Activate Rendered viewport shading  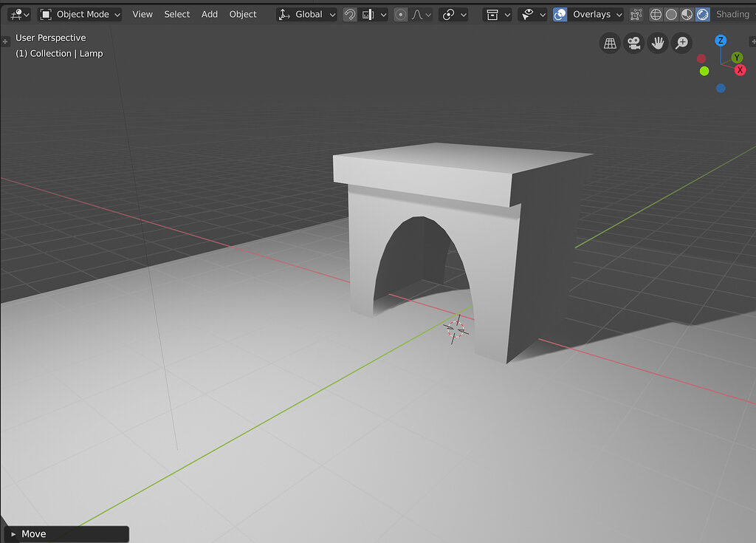[x=702, y=14]
